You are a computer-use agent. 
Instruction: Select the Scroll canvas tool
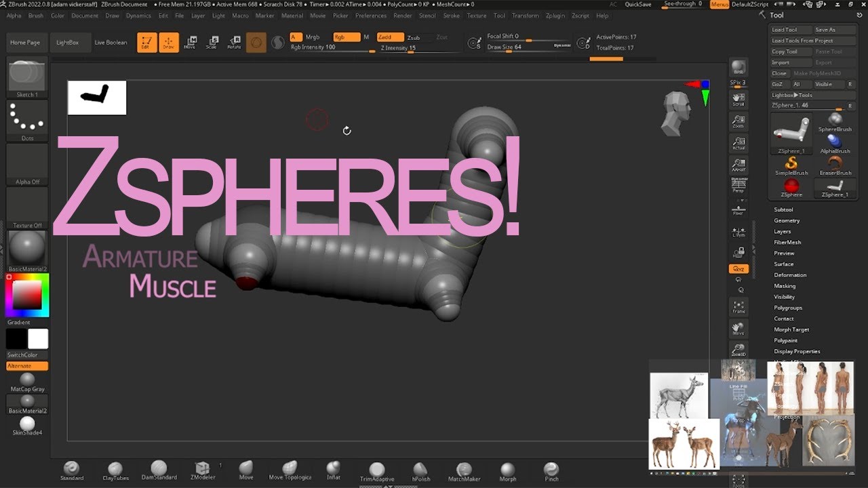click(x=738, y=100)
